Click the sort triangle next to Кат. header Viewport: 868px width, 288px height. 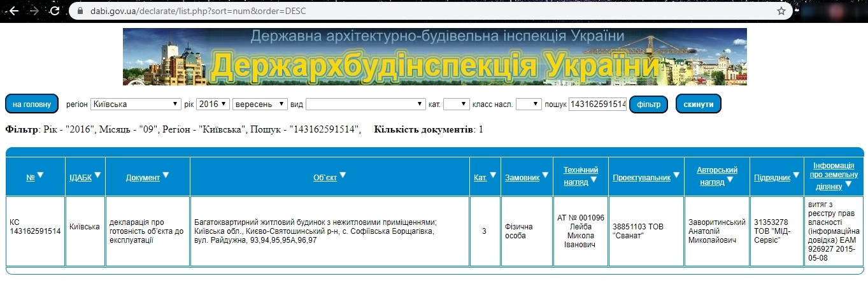pos(493,175)
